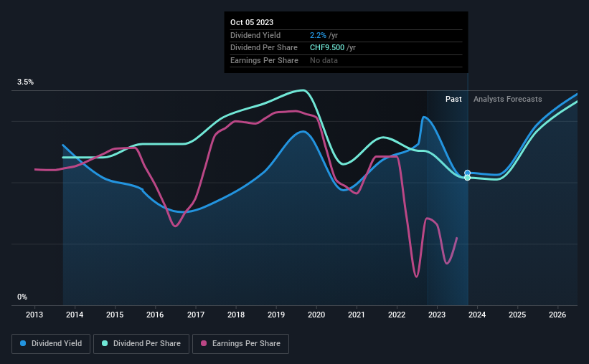Click the 2.2% dividend yield value
The width and height of the screenshot is (589, 364).
click(318, 35)
